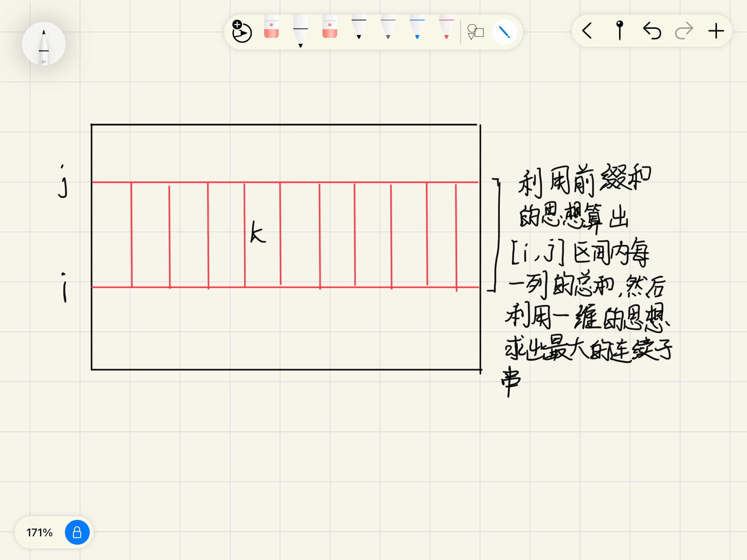
Task: Open the floating pen settings circle
Action: (x=44, y=44)
